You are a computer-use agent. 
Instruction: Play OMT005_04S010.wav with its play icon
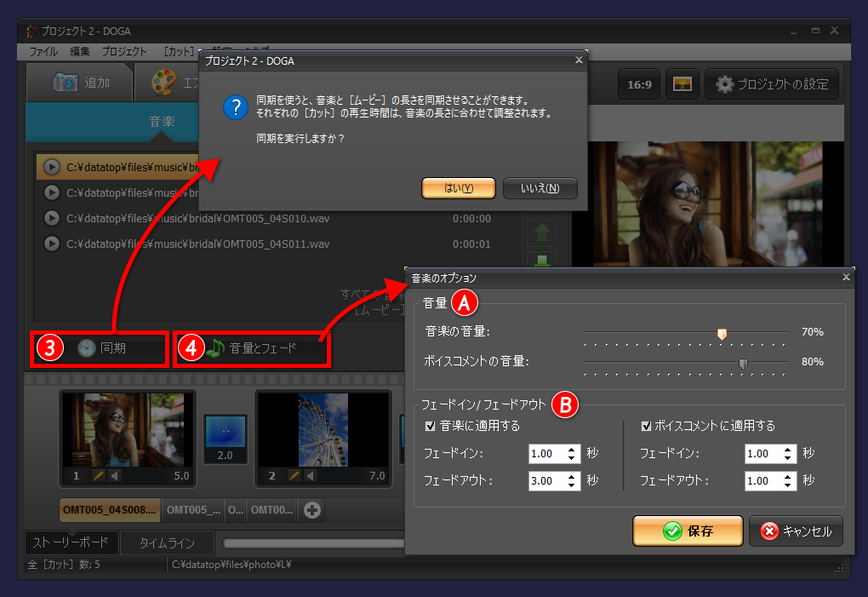(x=51, y=218)
